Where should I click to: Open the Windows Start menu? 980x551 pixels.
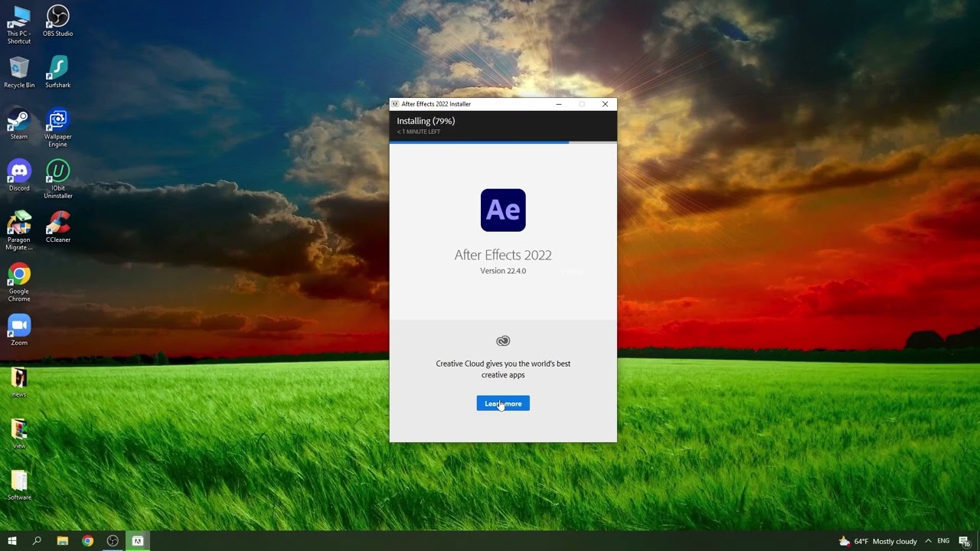coord(12,541)
